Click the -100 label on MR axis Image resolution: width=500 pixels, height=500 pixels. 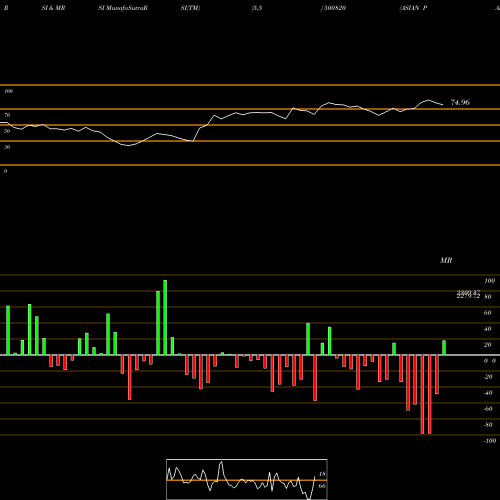tap(489, 441)
